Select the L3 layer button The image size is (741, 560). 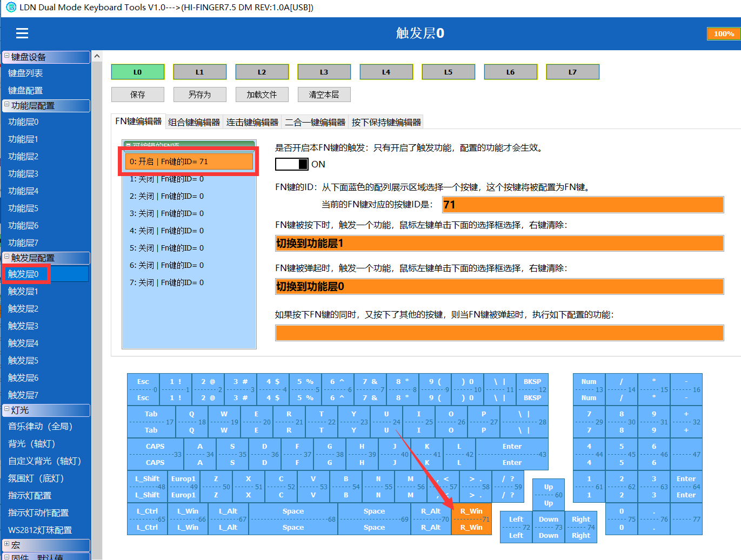tap(324, 72)
